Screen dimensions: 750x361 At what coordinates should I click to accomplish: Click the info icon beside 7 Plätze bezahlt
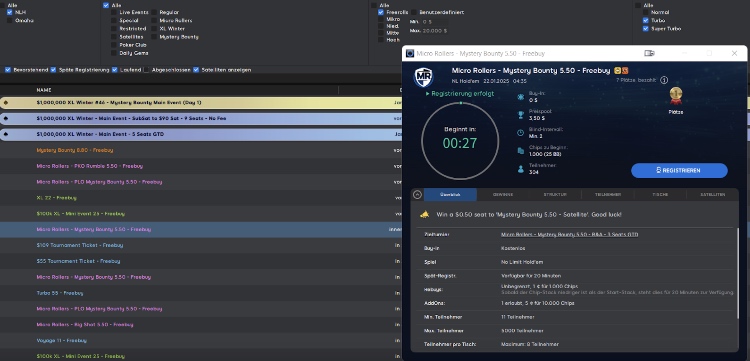664,80
